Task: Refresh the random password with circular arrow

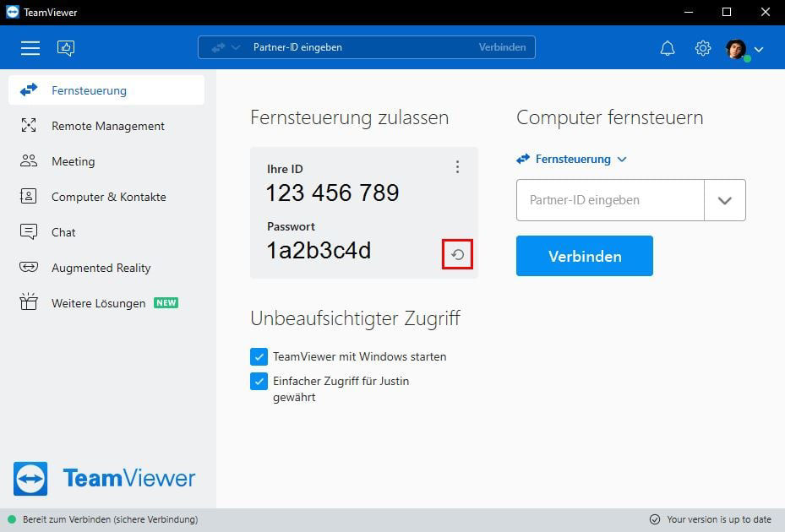Action: click(458, 255)
